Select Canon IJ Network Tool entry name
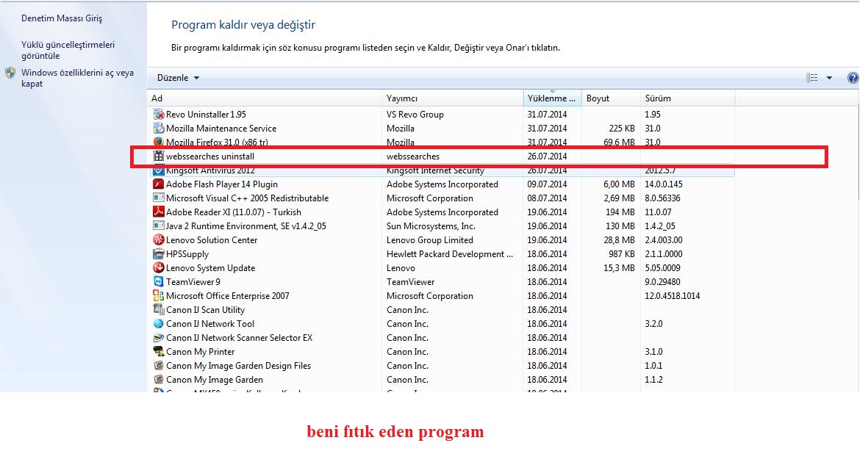868x465 pixels. tap(210, 324)
